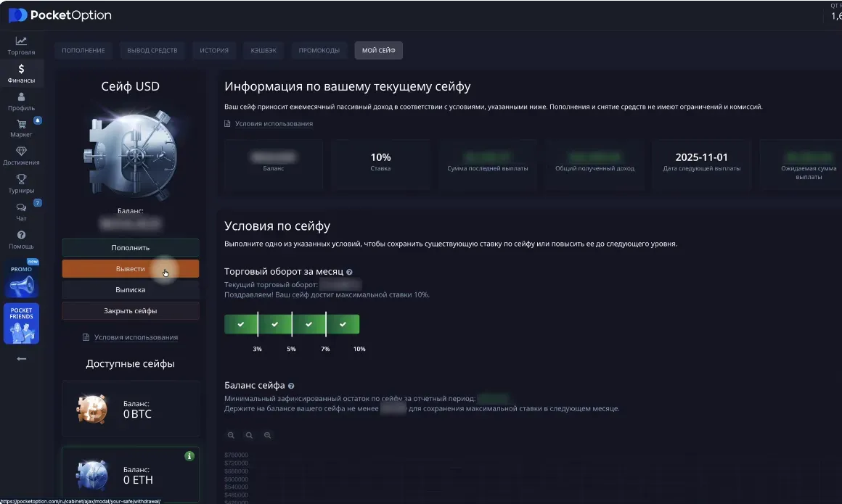The image size is (842, 504).
Task: Open the КЭШБЭК tab
Action: [262, 50]
